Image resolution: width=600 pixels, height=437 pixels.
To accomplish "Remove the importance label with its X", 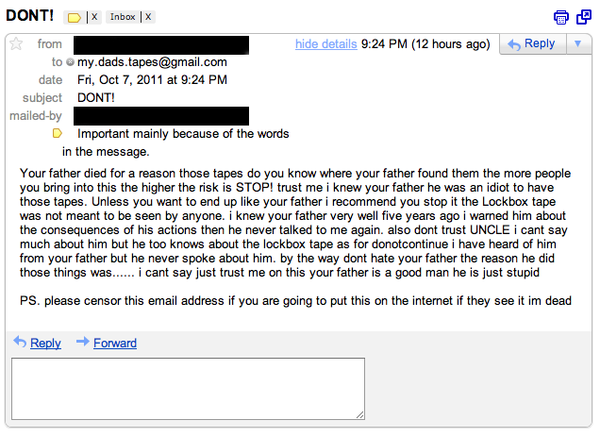I will 93,18.
